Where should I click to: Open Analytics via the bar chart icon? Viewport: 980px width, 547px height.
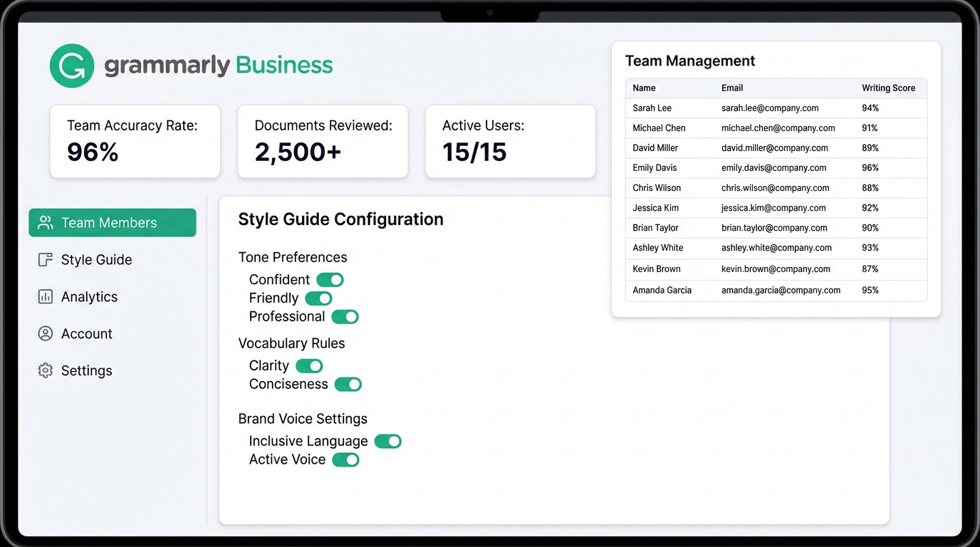[x=45, y=296]
